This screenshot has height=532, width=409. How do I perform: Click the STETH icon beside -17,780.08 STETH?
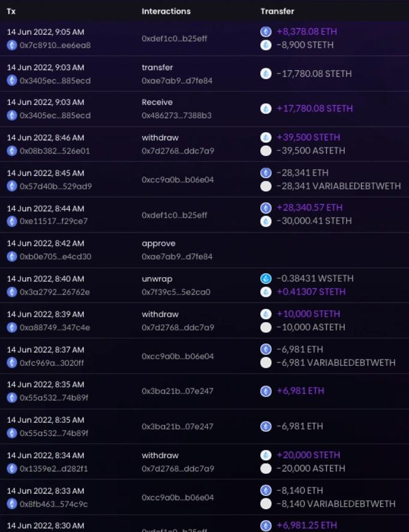(x=266, y=73)
